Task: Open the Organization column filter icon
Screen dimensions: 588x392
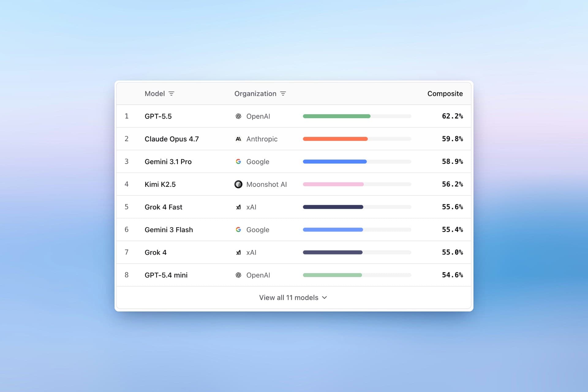Action: (x=283, y=94)
